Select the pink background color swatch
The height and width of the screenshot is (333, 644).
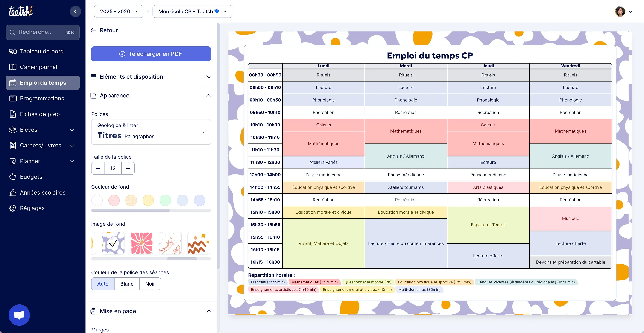click(114, 201)
